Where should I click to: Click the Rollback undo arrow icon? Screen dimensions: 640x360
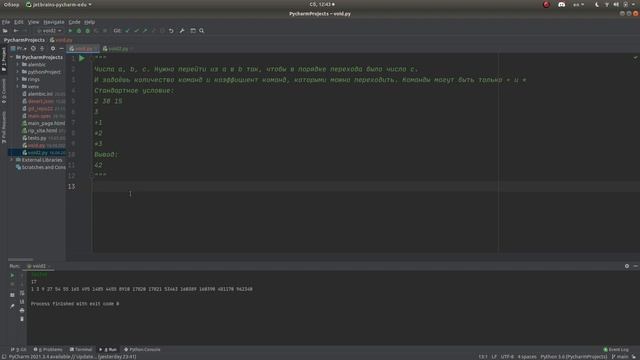[x=171, y=31]
